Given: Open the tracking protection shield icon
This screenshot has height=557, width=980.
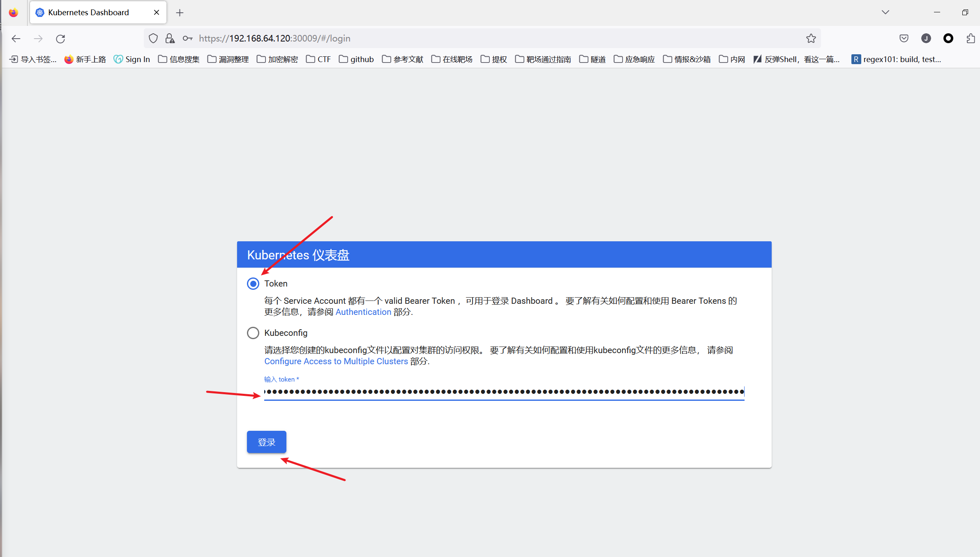Looking at the screenshot, I should point(153,39).
